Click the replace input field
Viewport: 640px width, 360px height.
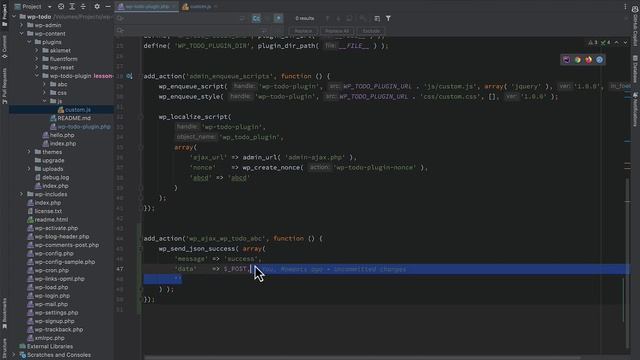point(192,31)
